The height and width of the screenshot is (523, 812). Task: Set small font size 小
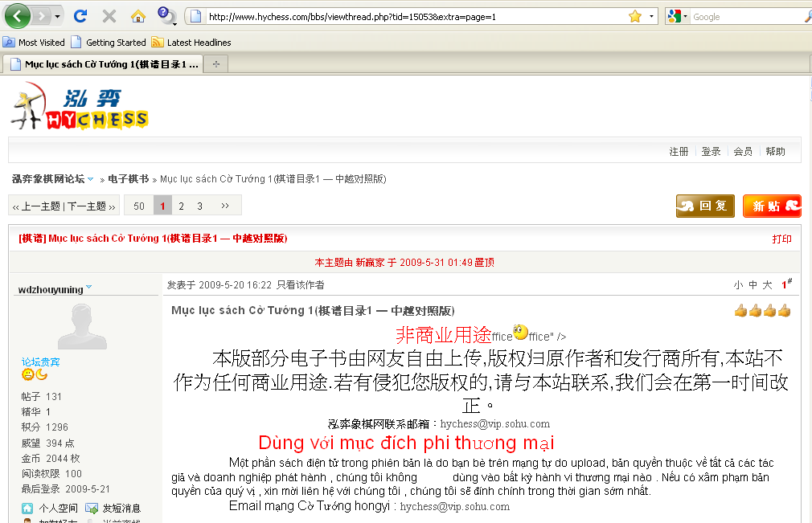(x=739, y=285)
